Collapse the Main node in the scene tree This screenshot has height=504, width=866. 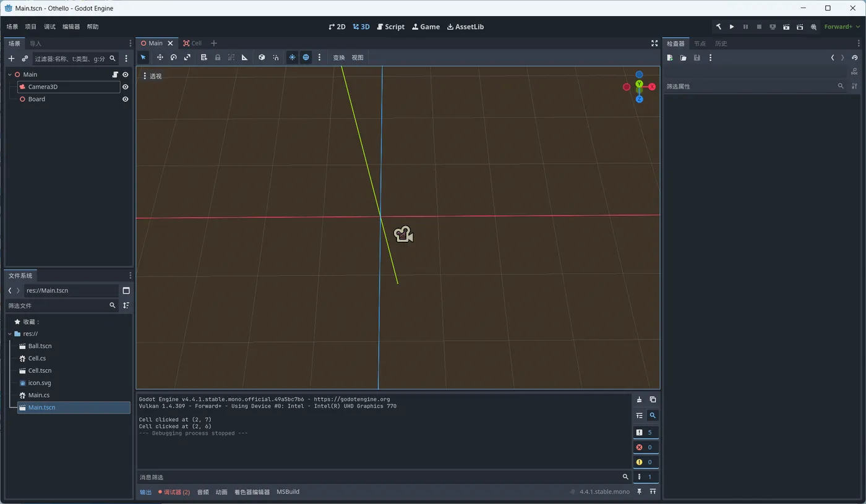pyautogui.click(x=10, y=74)
